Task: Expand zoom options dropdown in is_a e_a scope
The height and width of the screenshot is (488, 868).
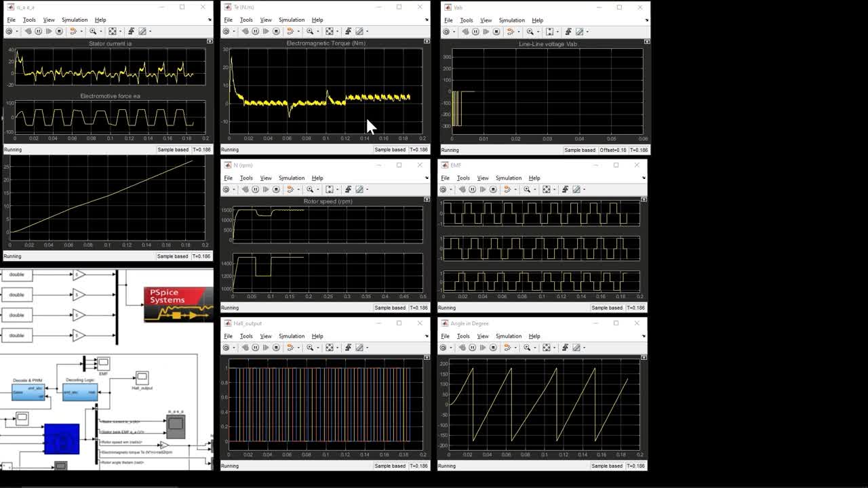Action: (x=100, y=31)
